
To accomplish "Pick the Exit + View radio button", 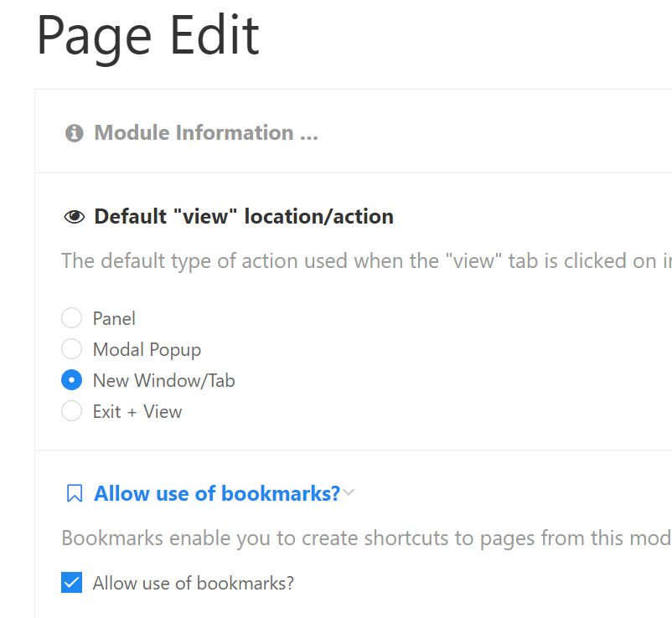I will (72, 411).
